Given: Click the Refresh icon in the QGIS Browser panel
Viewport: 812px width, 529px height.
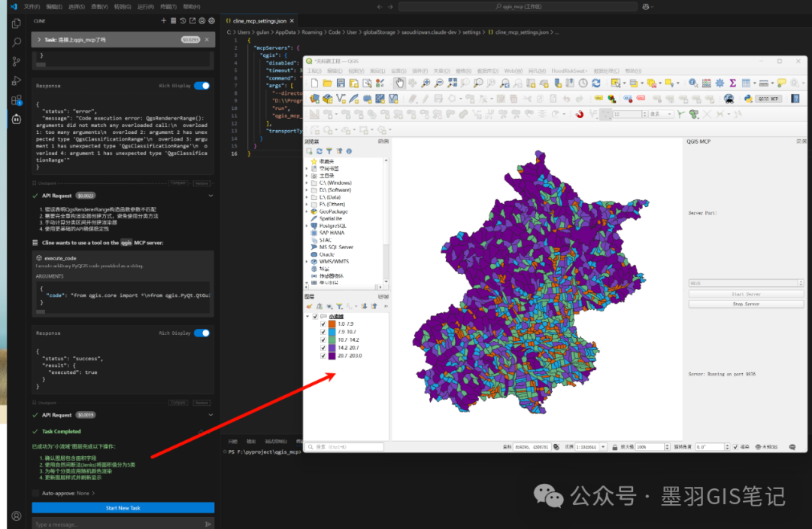Looking at the screenshot, I should (x=319, y=151).
